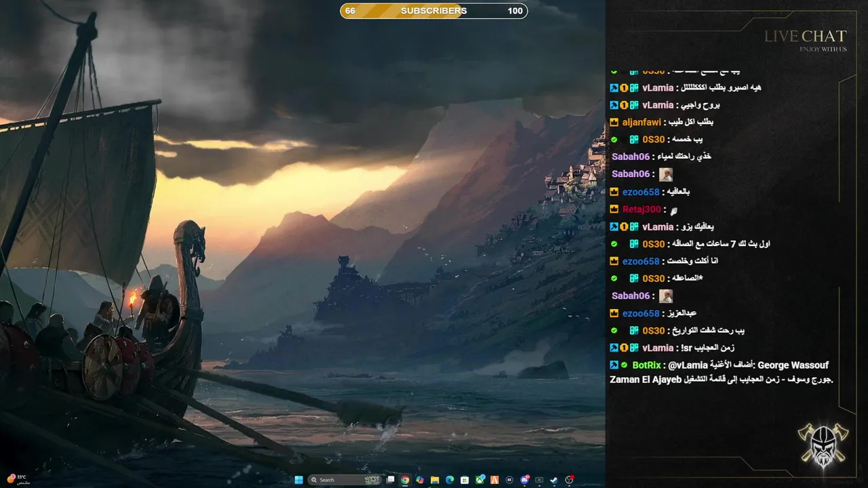This screenshot has height=488, width=868.
Task: Click the blue moderator badge on vLamia's 'يعافيك يزو' row
Action: point(614,227)
